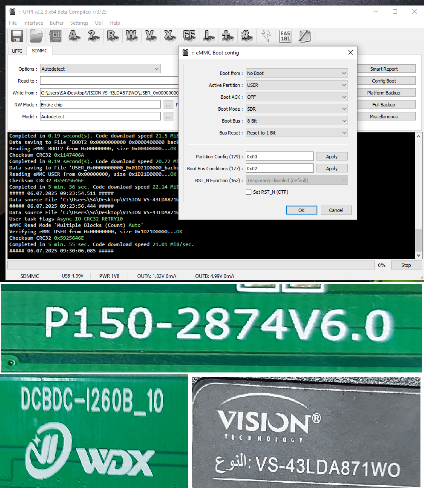Click the Partition Config 0x00 field
This screenshot has height=504, width=426.
click(279, 157)
